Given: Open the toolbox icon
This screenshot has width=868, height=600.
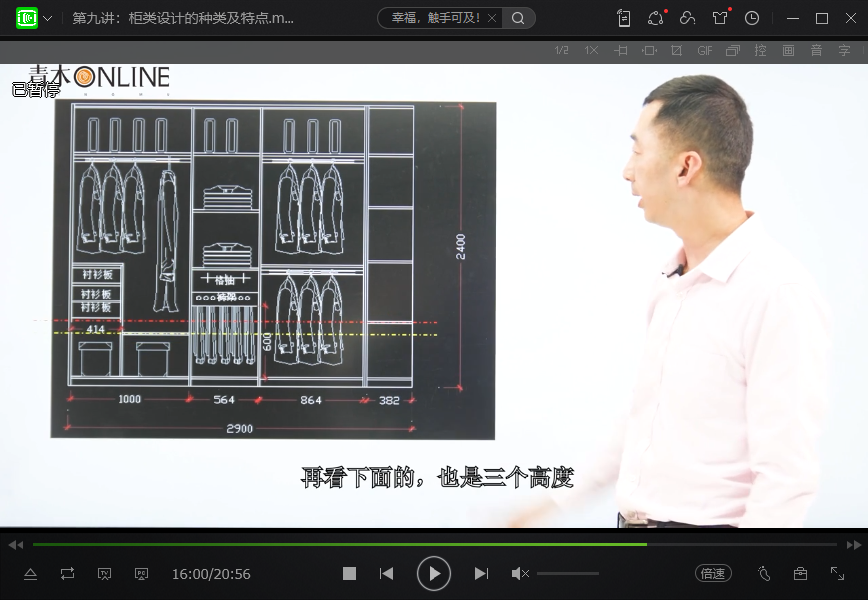Looking at the screenshot, I should point(800,573).
